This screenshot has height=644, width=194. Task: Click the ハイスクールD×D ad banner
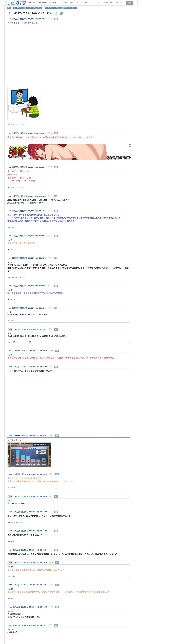pos(69,152)
